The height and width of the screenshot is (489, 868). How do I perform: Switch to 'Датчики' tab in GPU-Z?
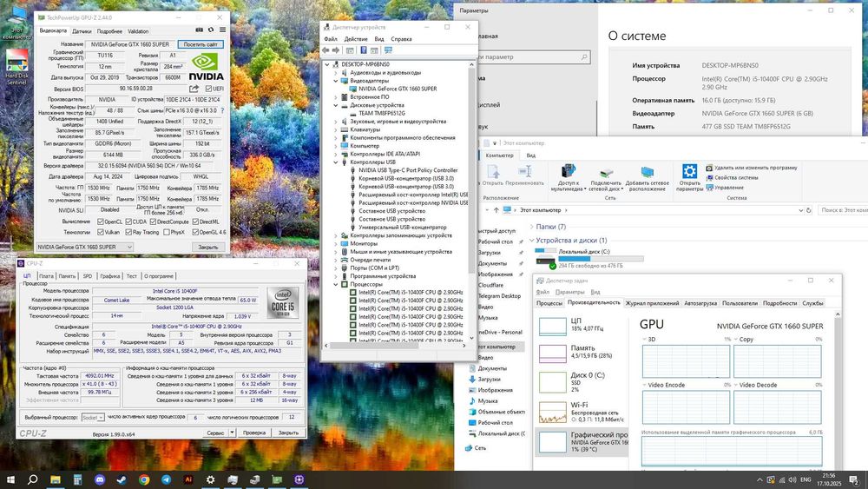pos(82,31)
